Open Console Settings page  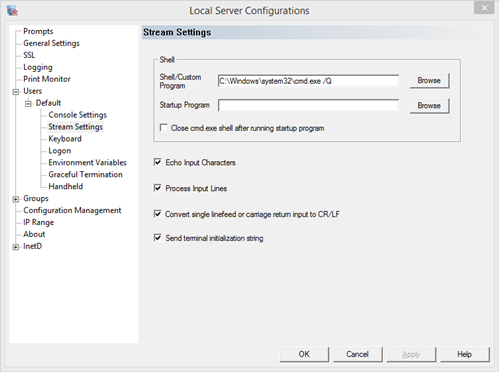pos(77,115)
